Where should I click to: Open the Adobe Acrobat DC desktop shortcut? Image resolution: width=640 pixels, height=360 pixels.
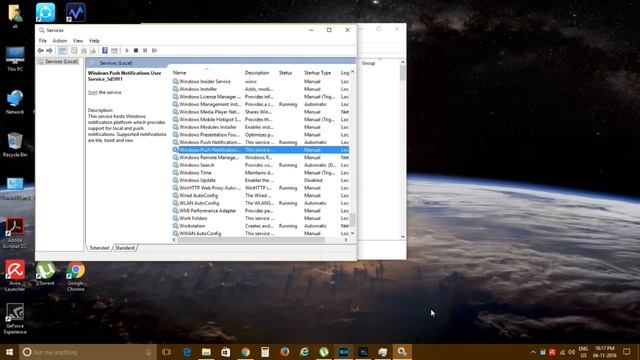(15, 233)
